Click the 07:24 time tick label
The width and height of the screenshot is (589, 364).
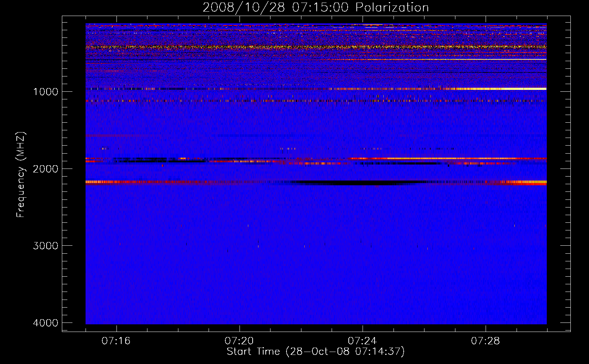(363, 341)
